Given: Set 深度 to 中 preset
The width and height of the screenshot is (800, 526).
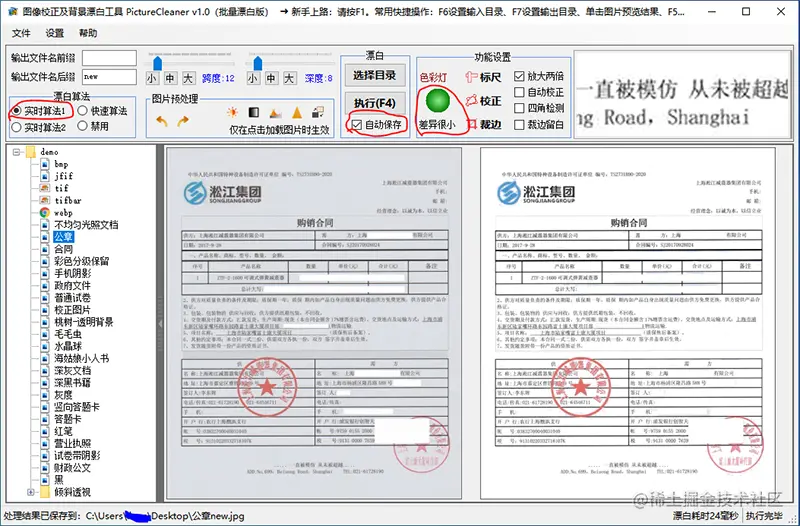Looking at the screenshot, I should pos(271,78).
